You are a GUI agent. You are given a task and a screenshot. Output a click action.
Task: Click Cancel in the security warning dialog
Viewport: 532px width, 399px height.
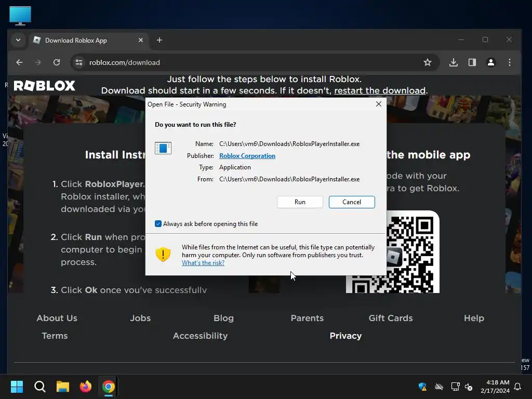click(352, 202)
